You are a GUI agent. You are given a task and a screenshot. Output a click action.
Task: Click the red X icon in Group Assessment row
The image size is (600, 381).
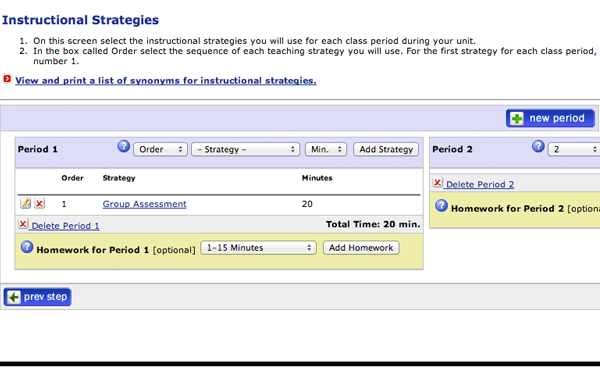[39, 203]
